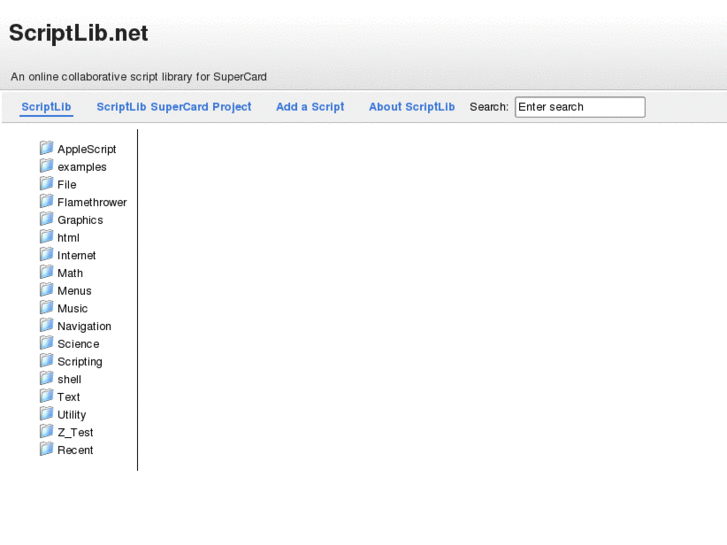Viewport: 727px width, 545px height.
Task: Focus the Enter search field
Action: coord(580,107)
